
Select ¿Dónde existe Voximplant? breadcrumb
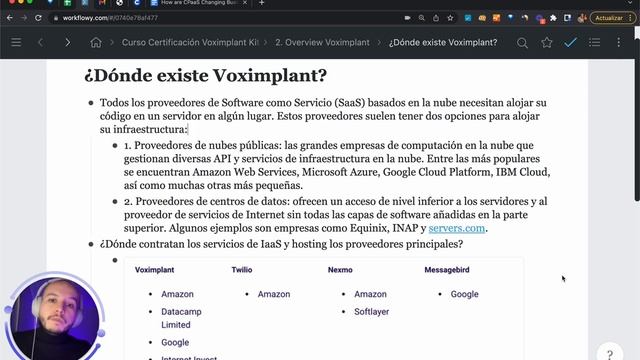(443, 42)
